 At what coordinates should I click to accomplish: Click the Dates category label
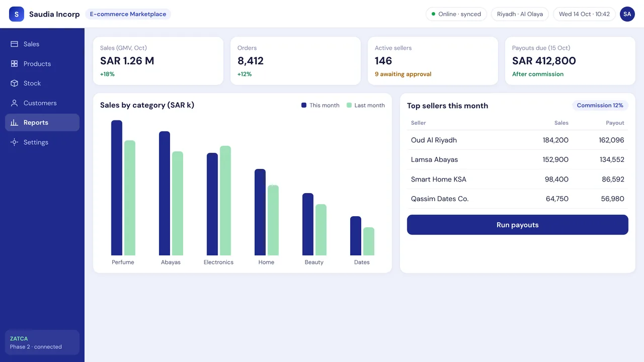pos(362,262)
